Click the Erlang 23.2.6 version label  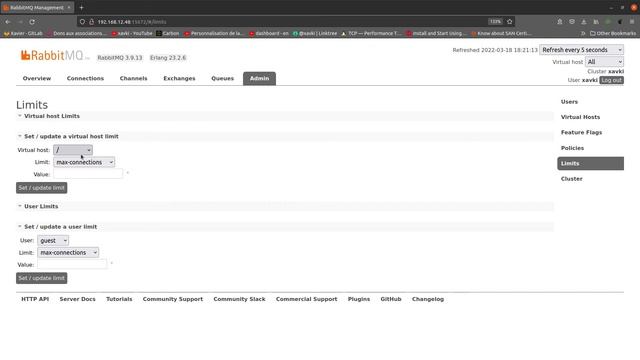(x=168, y=58)
